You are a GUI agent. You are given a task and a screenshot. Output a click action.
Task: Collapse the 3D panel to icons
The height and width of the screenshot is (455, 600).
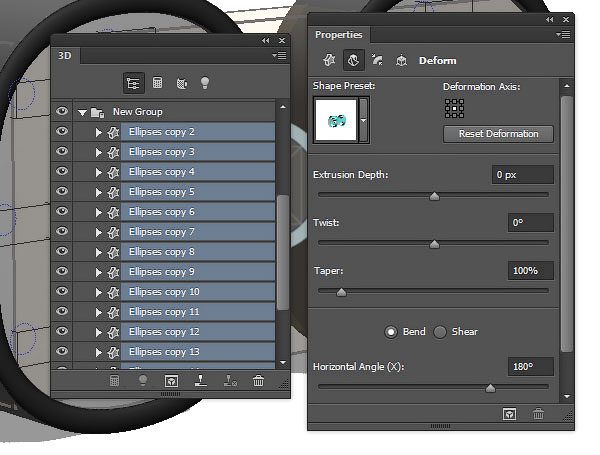(266, 41)
